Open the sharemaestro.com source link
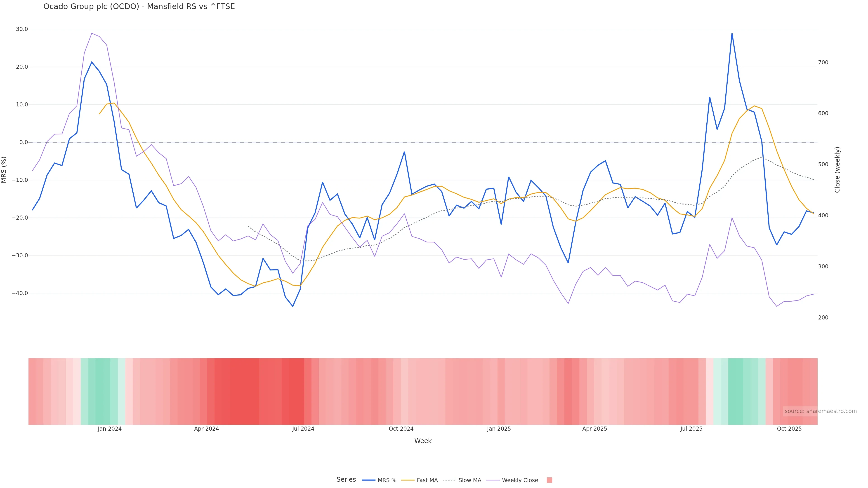The image size is (868, 488). pyautogui.click(x=820, y=411)
